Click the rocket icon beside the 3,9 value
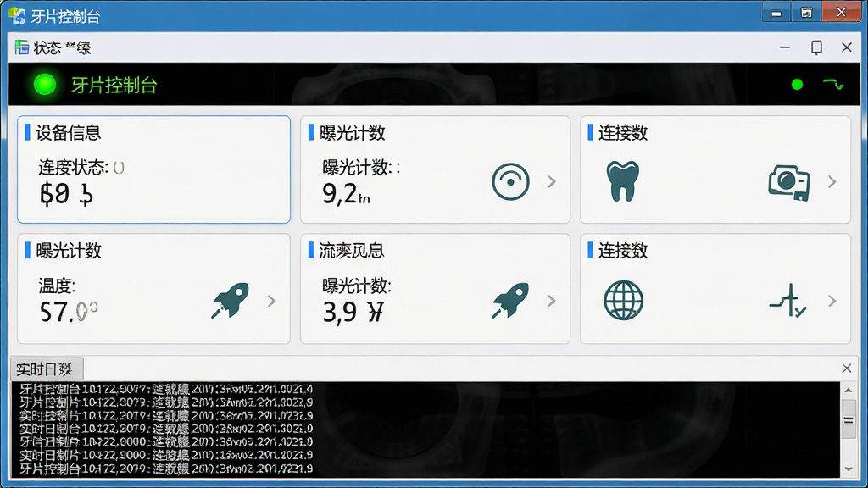This screenshot has height=488, width=868. (510, 301)
